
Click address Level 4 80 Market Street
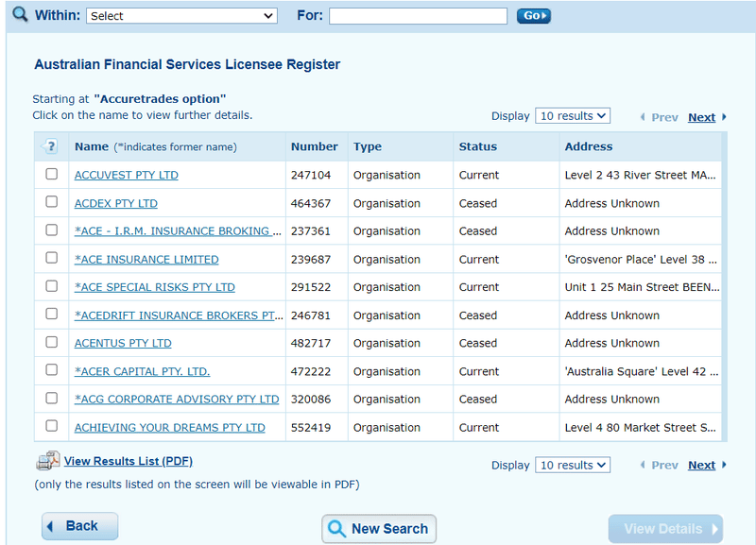[641, 428]
